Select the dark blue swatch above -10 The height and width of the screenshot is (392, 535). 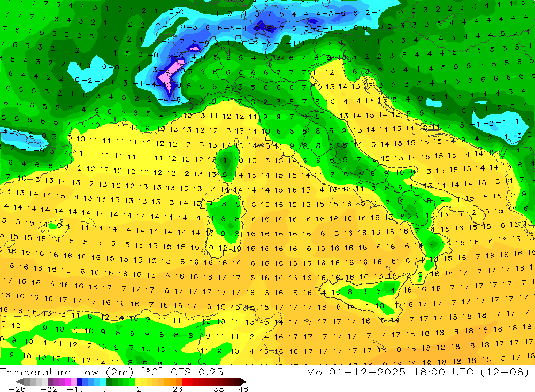[x=80, y=381]
